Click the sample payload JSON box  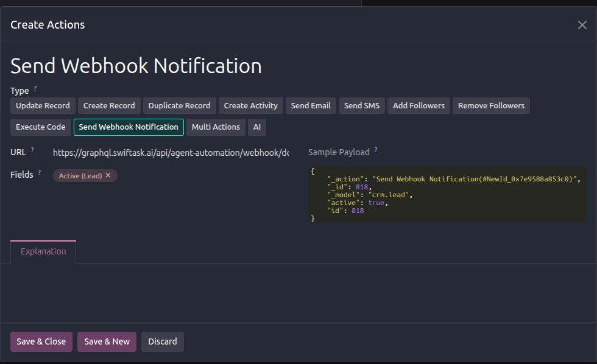447,195
